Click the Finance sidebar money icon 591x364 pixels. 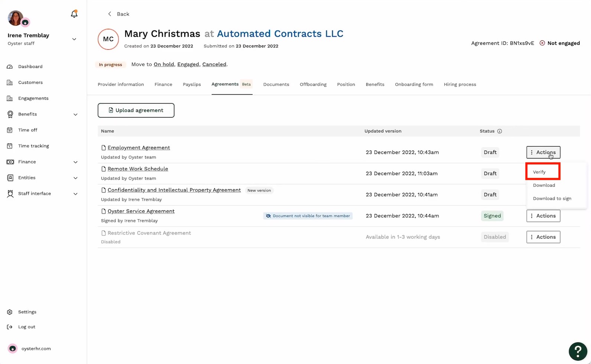pos(10,162)
